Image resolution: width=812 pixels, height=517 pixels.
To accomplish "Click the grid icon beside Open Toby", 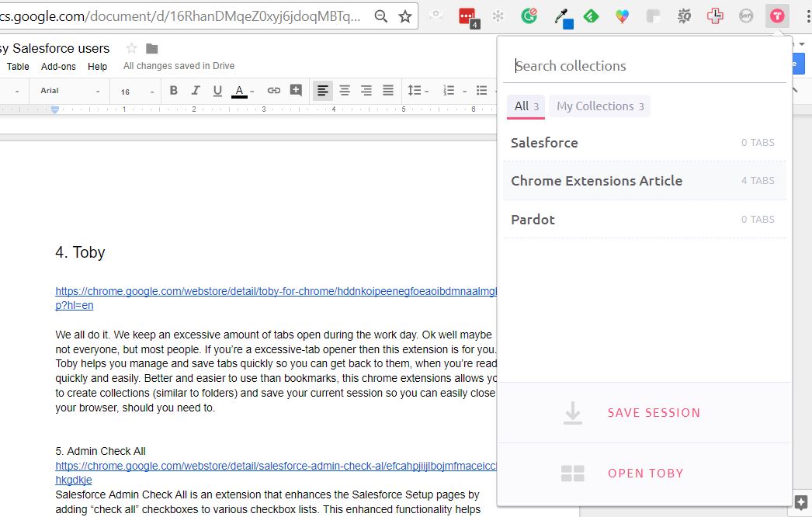I will tap(573, 473).
